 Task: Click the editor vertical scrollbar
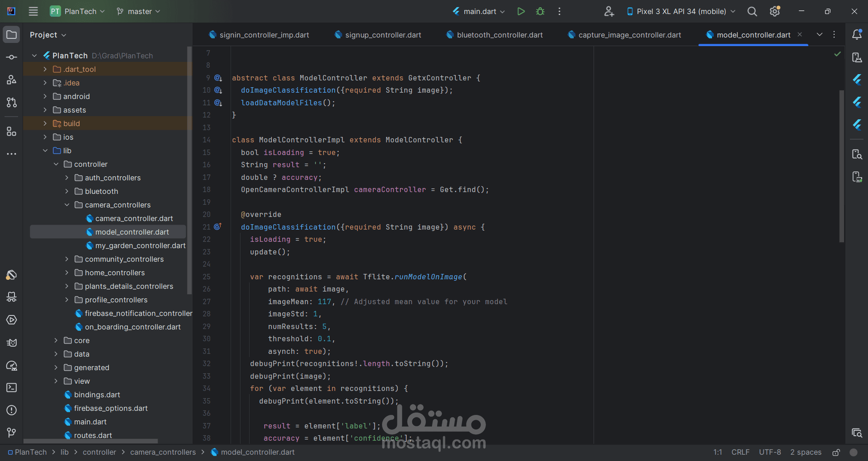pyautogui.click(x=841, y=166)
